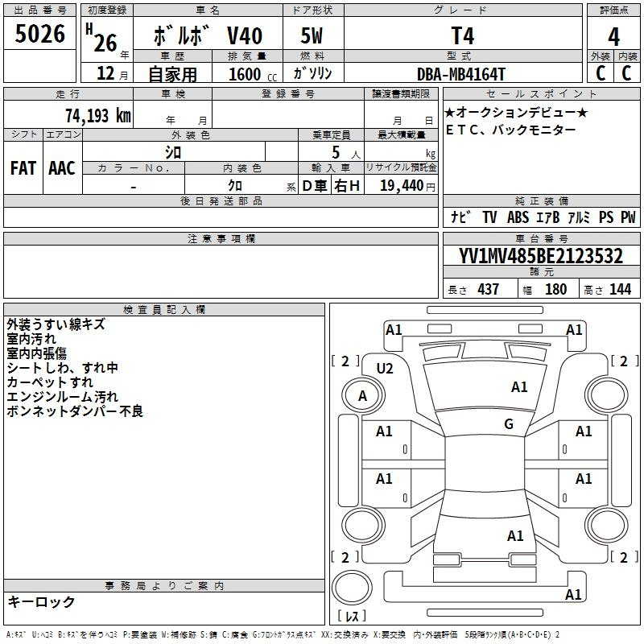Click the damage code legend at the bottom
The width and height of the screenshot is (644, 644).
point(283,634)
